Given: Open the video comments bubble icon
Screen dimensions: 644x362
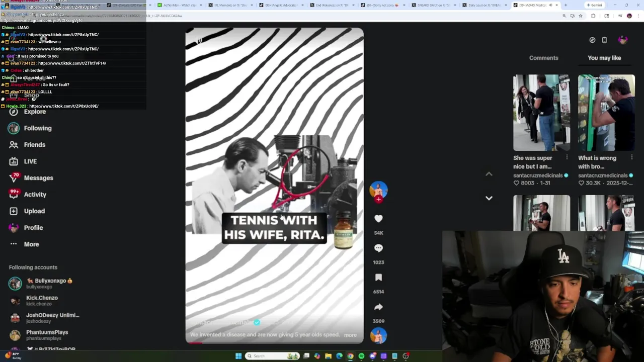Looking at the screenshot, I should [378, 248].
